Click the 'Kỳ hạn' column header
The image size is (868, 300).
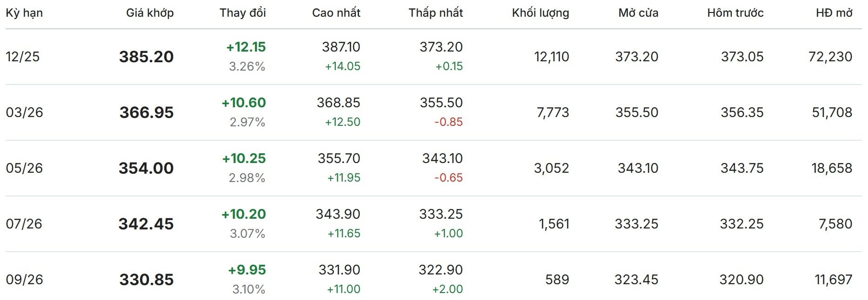pos(24,13)
